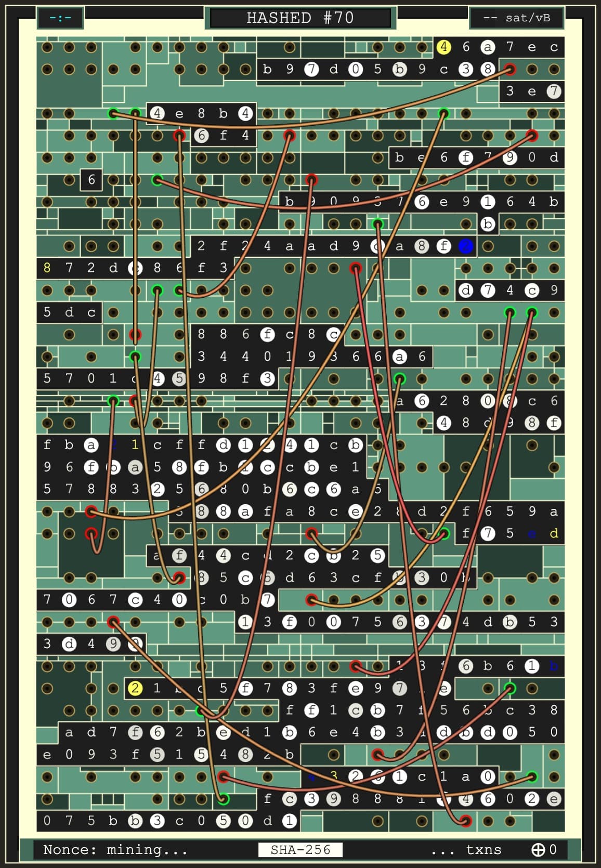Click the yellow circled 2 before "1"
601x868 pixels.
(135, 688)
